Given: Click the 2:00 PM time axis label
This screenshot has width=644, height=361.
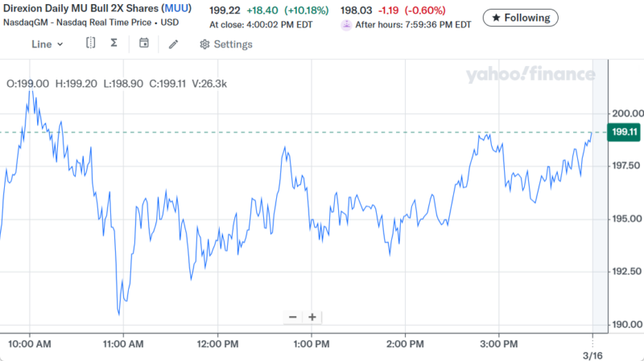Looking at the screenshot, I should tap(406, 343).
